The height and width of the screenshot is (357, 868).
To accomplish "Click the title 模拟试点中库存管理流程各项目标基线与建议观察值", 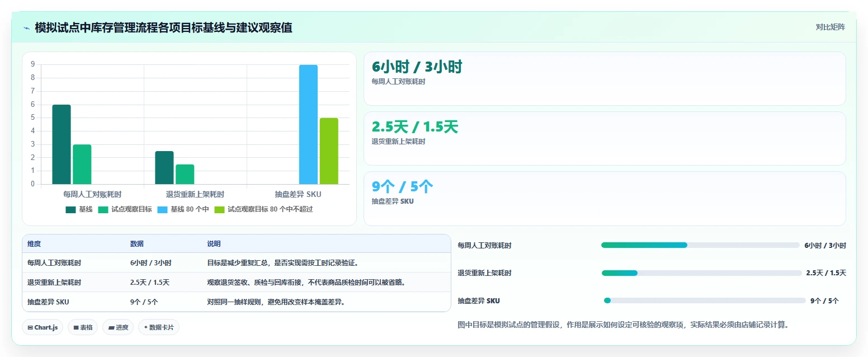I will pos(163,27).
